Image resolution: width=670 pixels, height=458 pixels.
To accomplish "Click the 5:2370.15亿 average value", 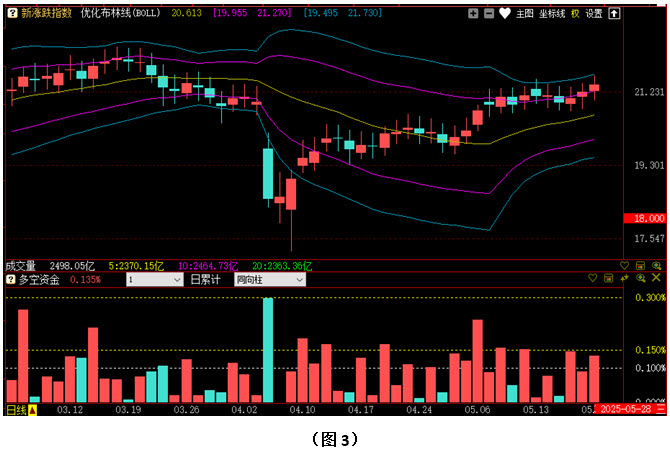I will coord(136,266).
